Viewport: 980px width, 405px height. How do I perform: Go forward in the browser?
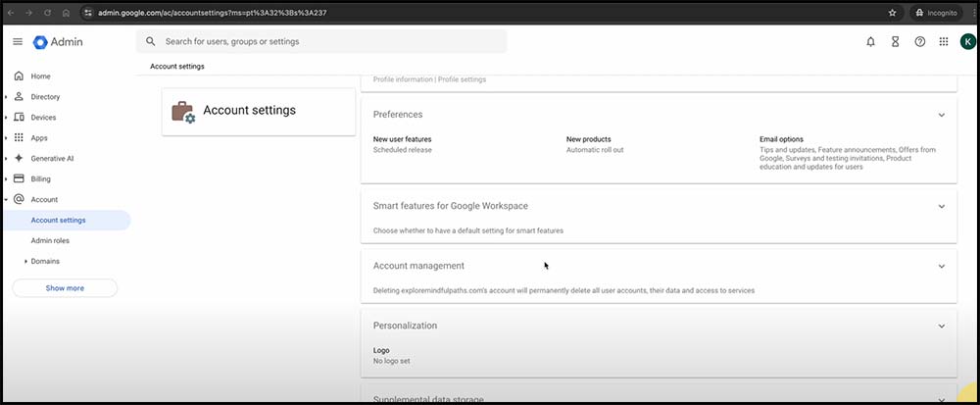[28, 13]
